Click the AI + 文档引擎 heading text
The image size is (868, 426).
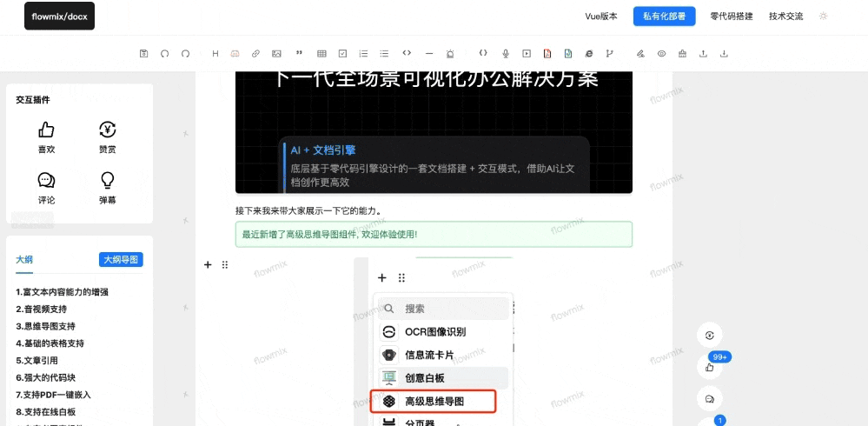pyautogui.click(x=322, y=150)
